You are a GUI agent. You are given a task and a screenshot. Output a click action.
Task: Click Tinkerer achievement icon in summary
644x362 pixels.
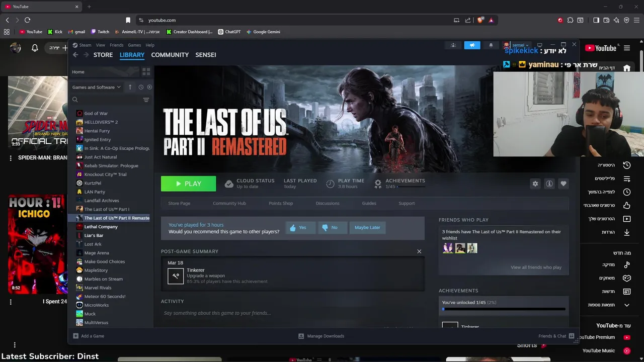click(x=176, y=276)
